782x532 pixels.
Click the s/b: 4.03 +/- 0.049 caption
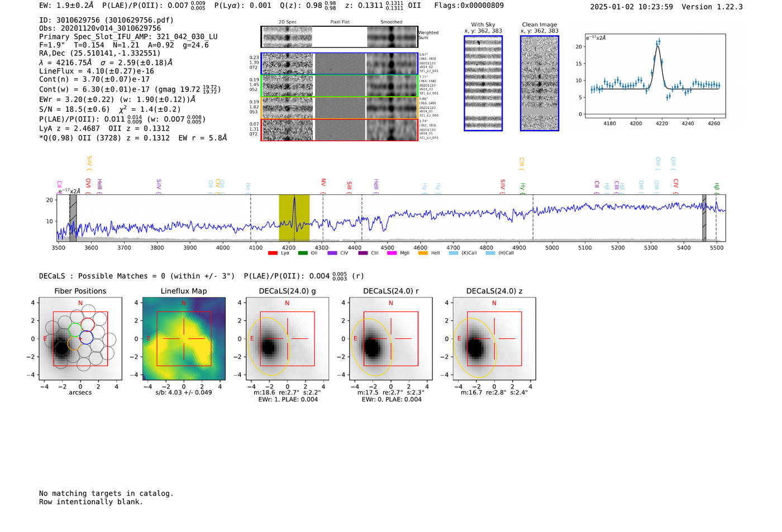pos(184,392)
